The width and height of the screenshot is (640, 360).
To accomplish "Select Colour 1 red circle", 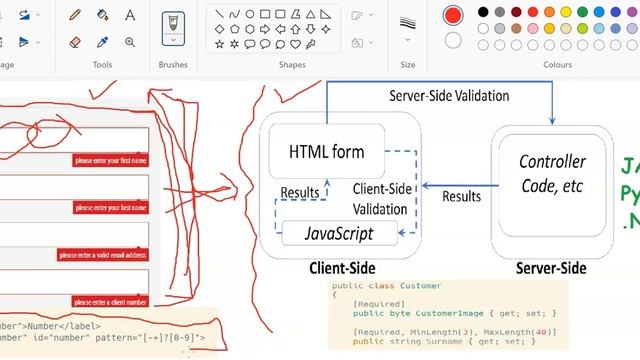I will pyautogui.click(x=453, y=15).
